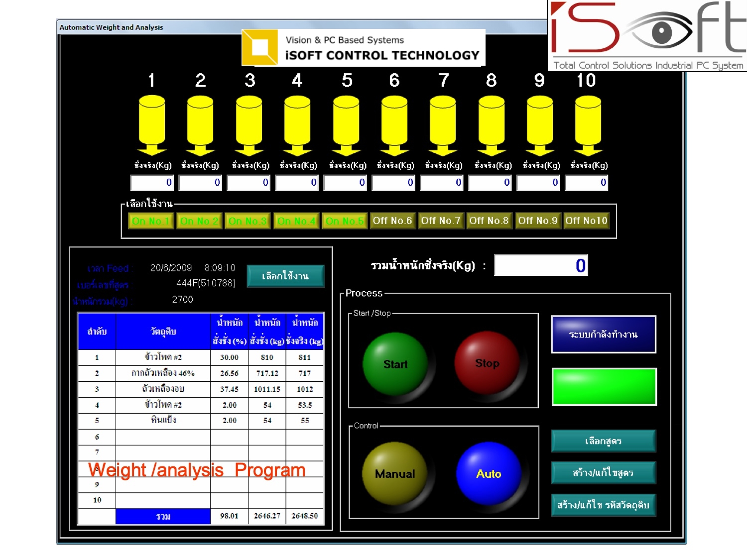The image size is (747, 560).
Task: Turn off channel On No.5
Action: coord(345,221)
